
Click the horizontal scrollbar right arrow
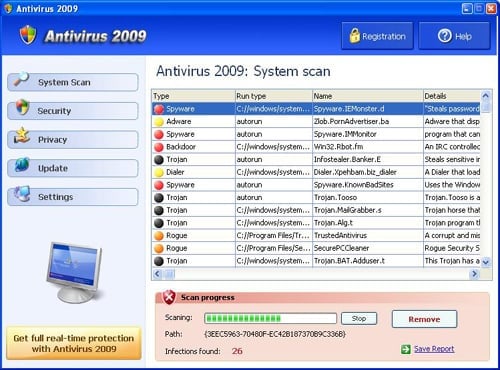474,274
